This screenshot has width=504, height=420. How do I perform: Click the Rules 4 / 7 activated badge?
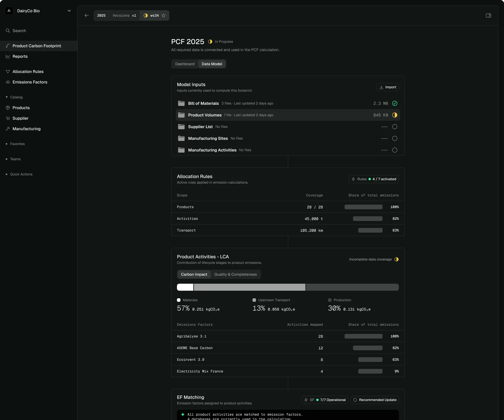(374, 179)
